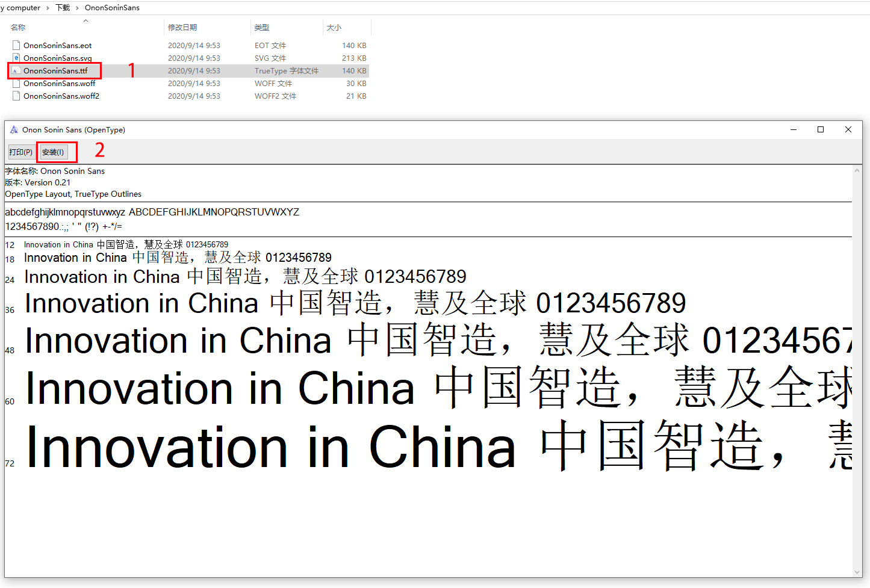
Task: Click the size 36 Innovation in China sample
Action: click(355, 303)
